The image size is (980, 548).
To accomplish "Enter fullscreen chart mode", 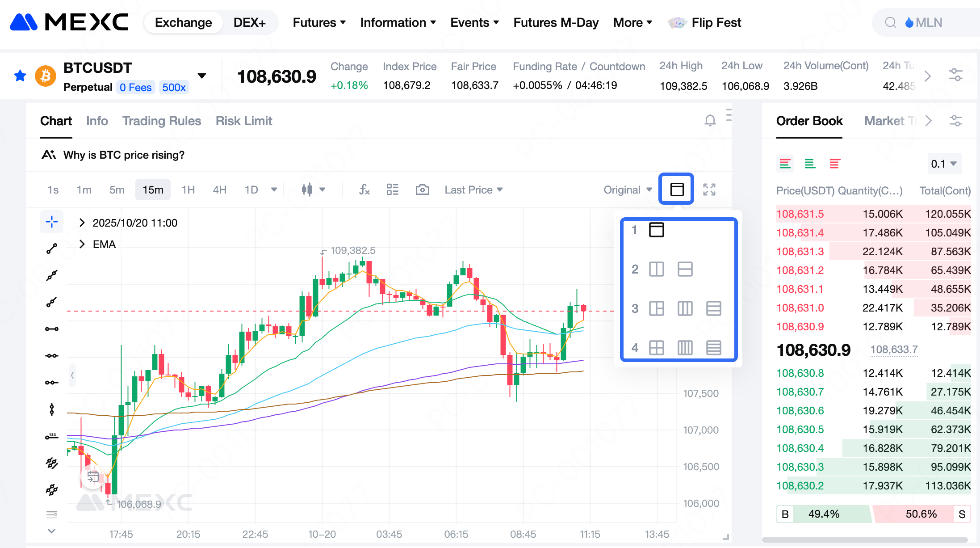I will [709, 190].
